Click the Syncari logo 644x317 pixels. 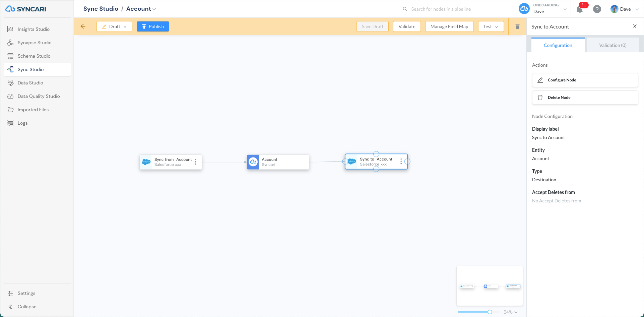pos(26,9)
